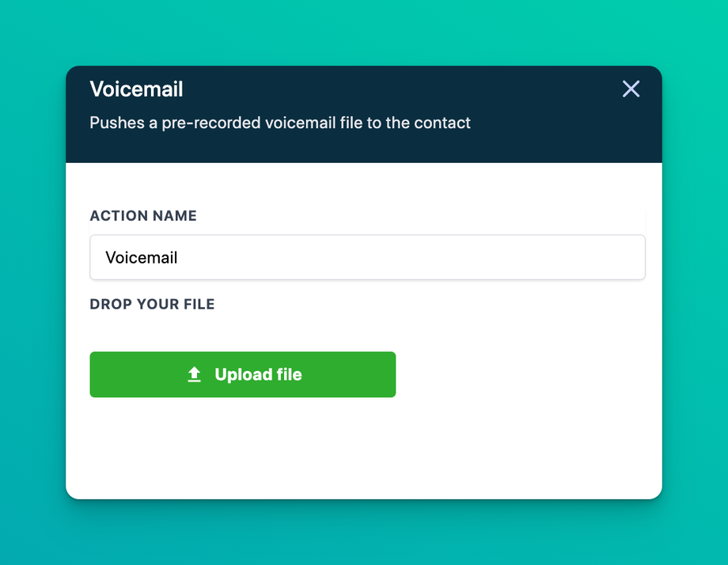Viewport: 728px width, 565px height.
Task: Click the word "NAME" in the field label
Action: (176, 216)
